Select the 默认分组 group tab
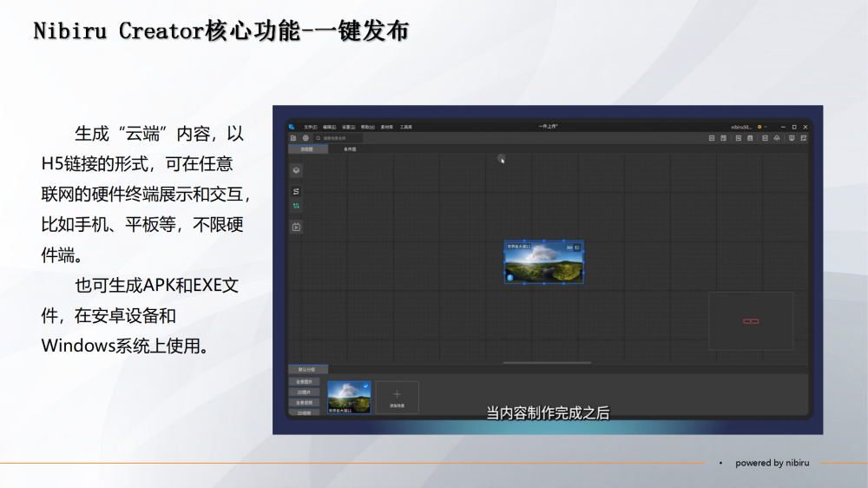 click(308, 369)
